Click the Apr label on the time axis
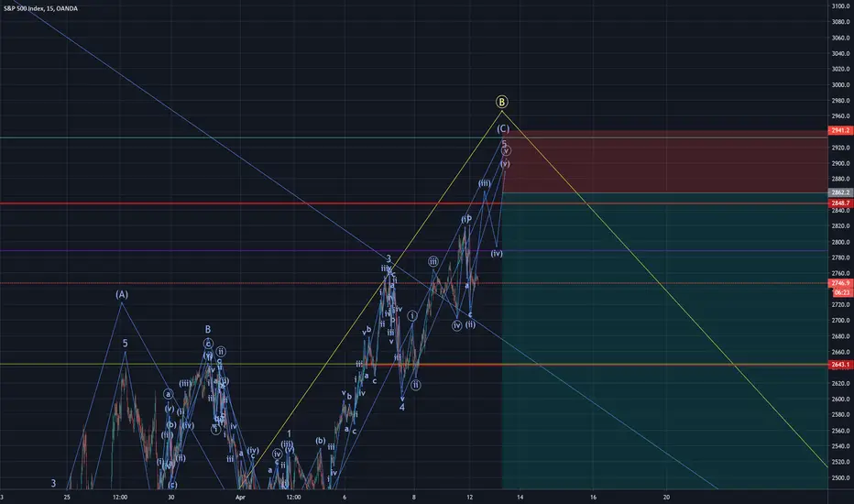 coord(240,498)
